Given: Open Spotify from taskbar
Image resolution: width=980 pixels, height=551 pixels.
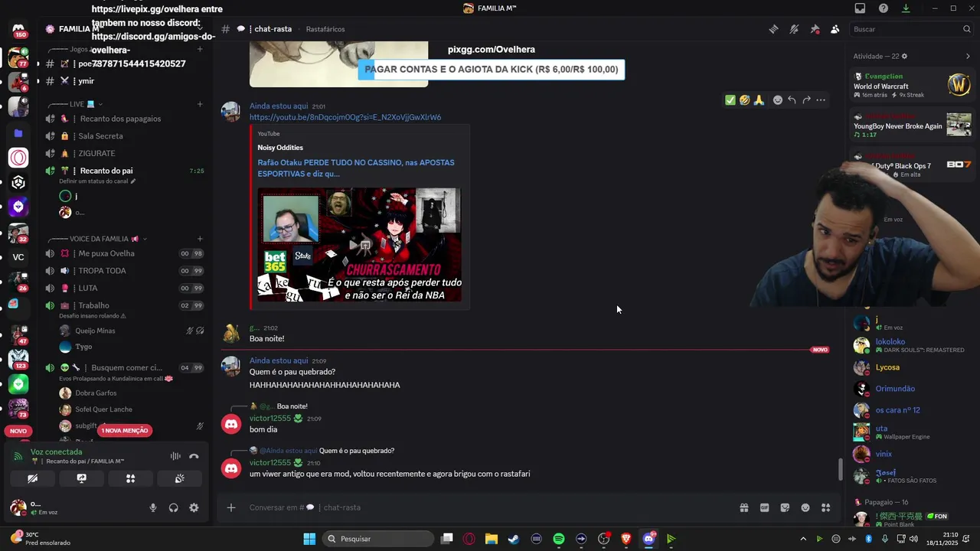Looking at the screenshot, I should (x=559, y=539).
